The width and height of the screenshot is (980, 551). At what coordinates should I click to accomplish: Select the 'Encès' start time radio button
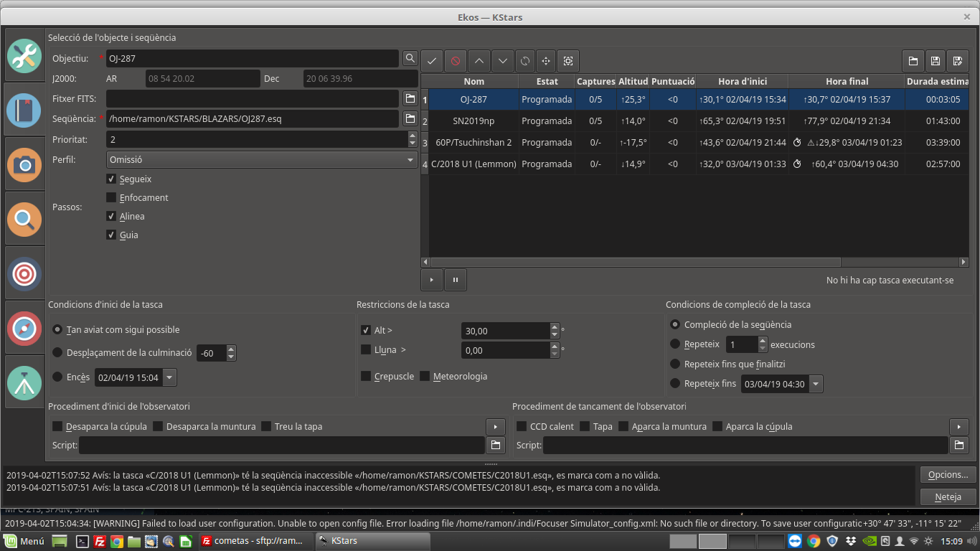click(x=58, y=377)
